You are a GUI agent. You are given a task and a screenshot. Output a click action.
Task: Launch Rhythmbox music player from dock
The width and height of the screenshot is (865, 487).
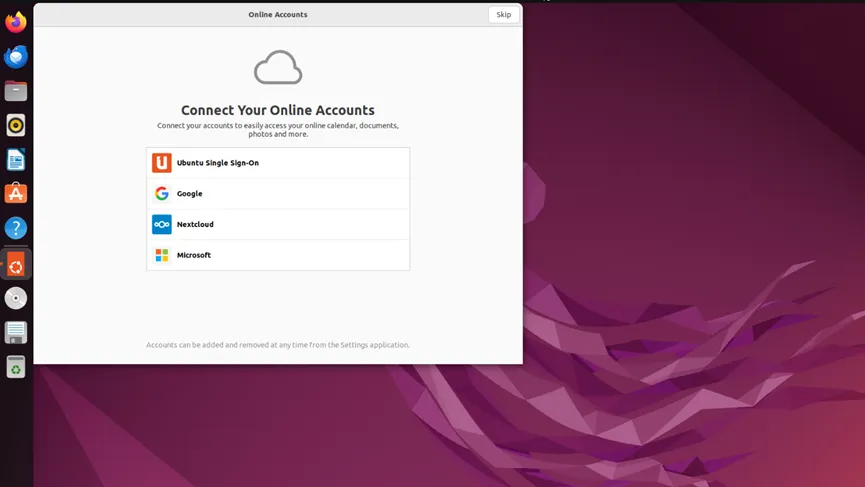pos(16,126)
